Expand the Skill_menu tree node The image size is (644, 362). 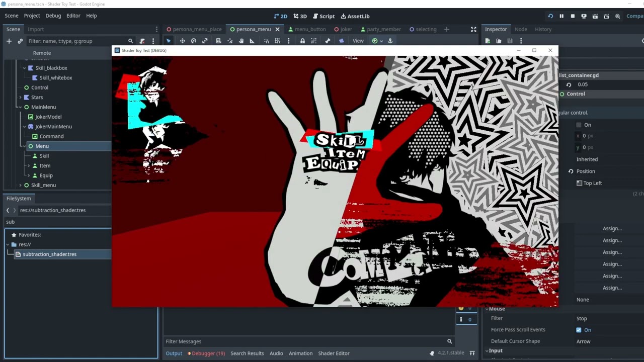click(20, 186)
